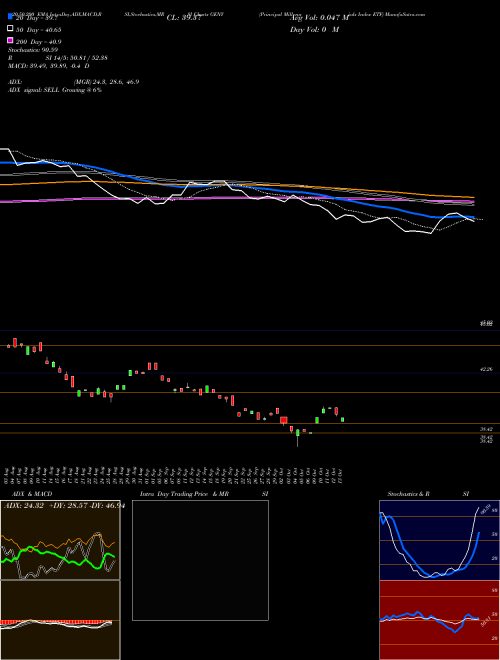Viewport: 500px width, 660px height.
Task: Click the 'Stochastics & R' panel title
Action: 408,494
